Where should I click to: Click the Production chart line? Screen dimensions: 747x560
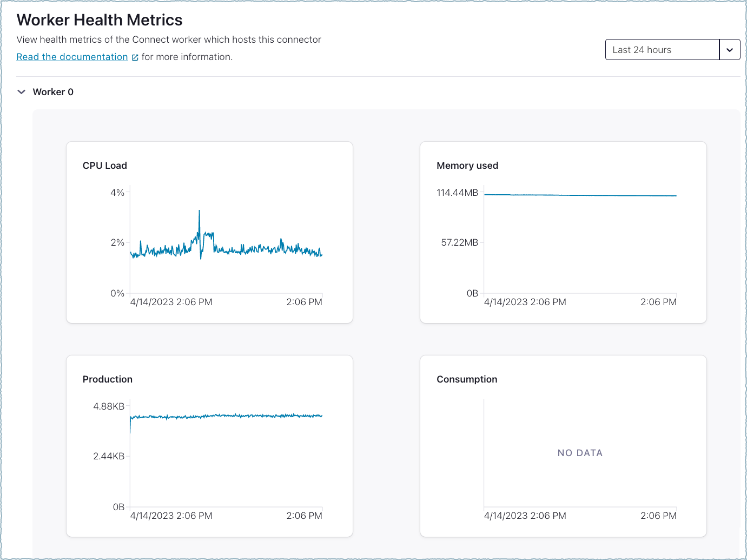click(x=226, y=416)
